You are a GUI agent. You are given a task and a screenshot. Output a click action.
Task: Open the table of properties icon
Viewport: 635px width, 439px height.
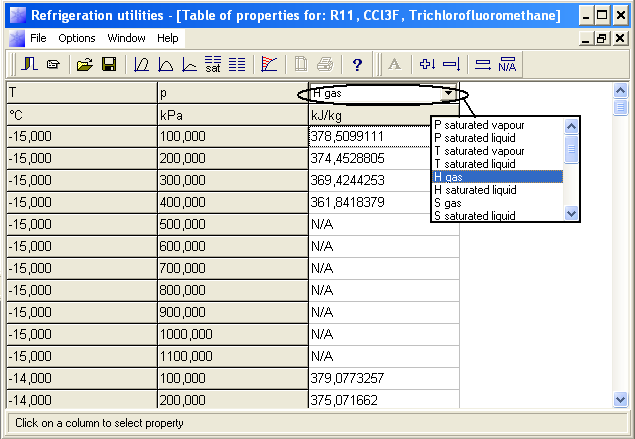click(237, 64)
